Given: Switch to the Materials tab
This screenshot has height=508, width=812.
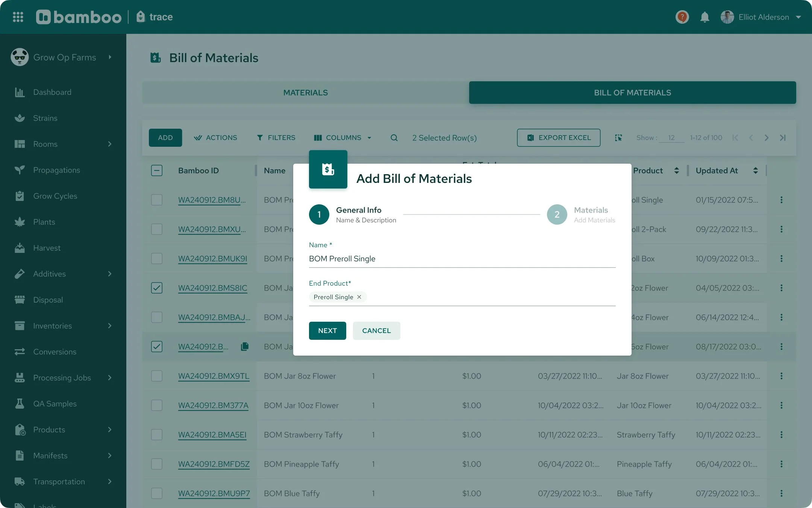Looking at the screenshot, I should pos(306,93).
